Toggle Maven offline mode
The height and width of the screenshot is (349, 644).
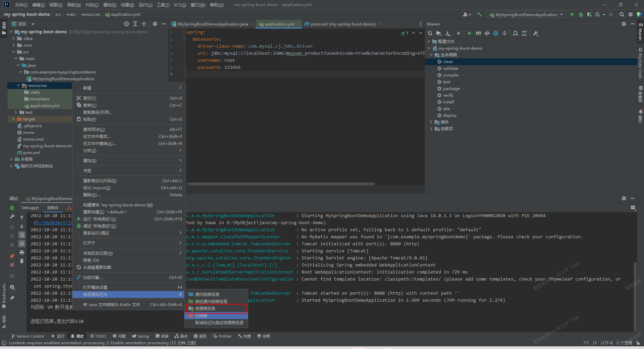tap(496, 33)
